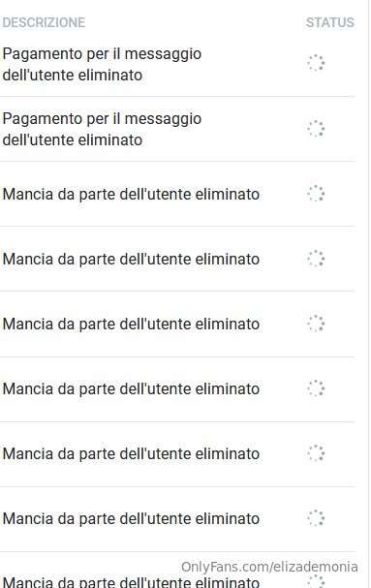Sort by the STATUS column header
Image resolution: width=371 pixels, height=588 pixels.
[x=329, y=22]
